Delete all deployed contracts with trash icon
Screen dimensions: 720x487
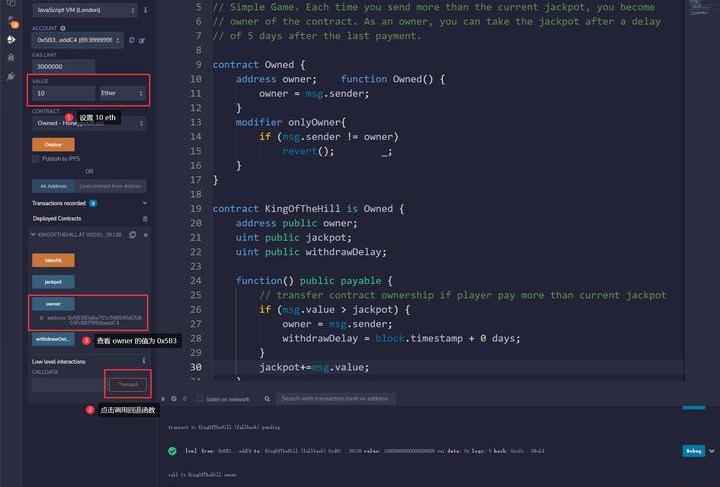tap(145, 218)
